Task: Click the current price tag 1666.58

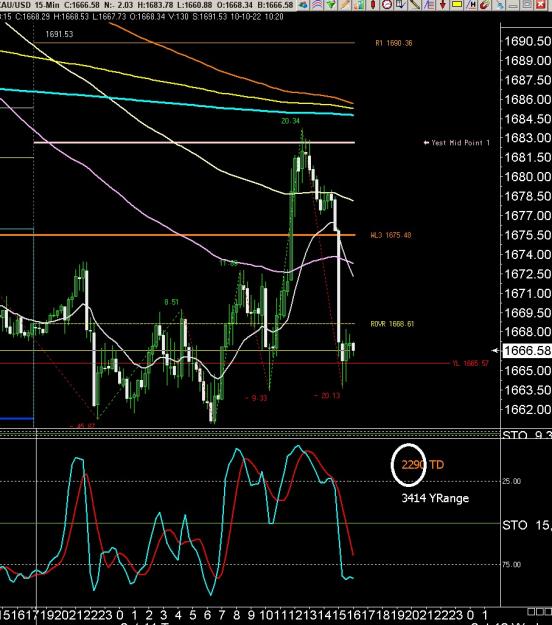Action: [527, 351]
